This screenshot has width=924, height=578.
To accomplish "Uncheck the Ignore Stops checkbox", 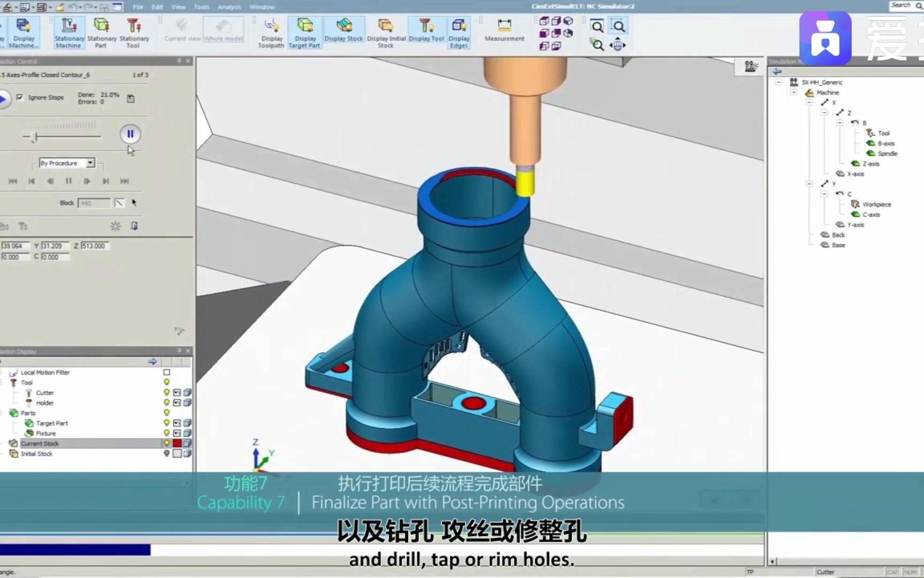I will tap(20, 97).
